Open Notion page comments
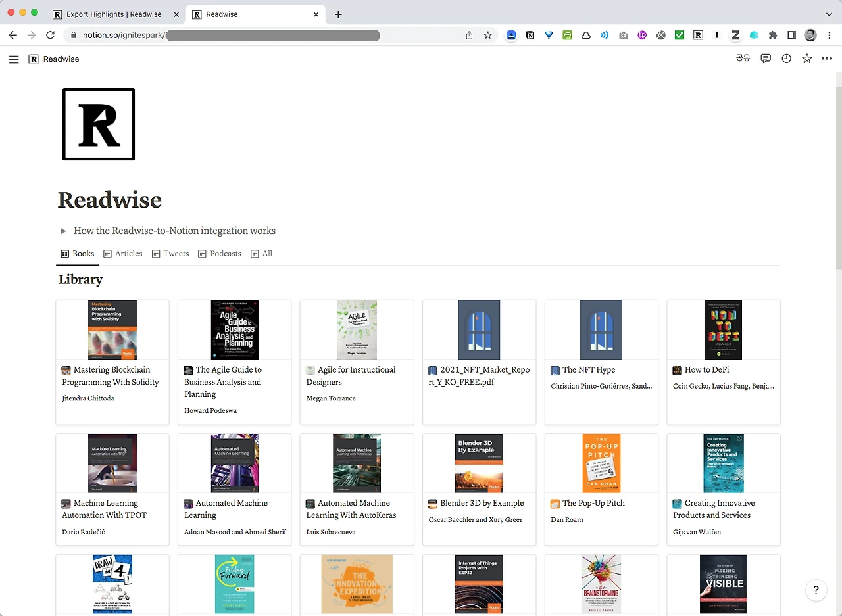The width and height of the screenshot is (842, 616). coord(766,59)
